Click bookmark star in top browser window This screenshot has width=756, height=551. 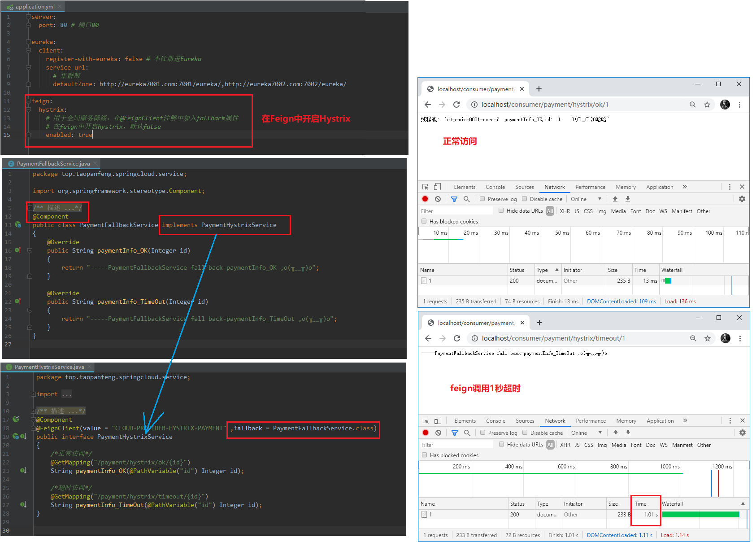coord(707,105)
